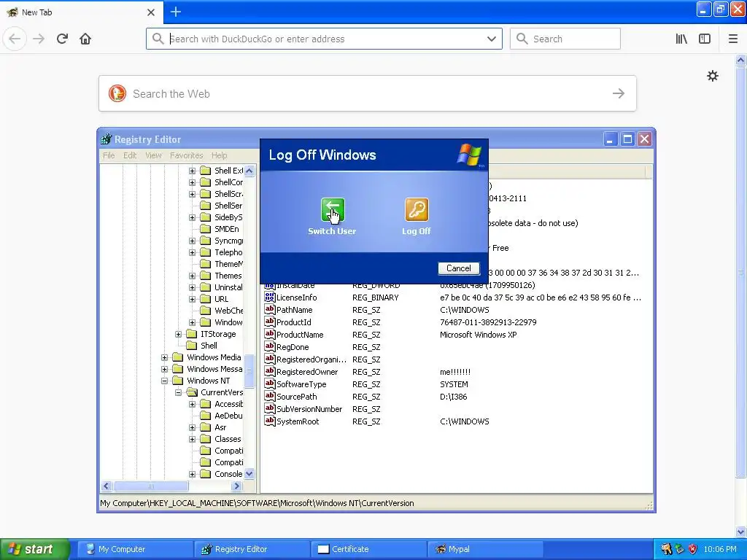
Task: Close the New Tab tab
Action: pyautogui.click(x=151, y=12)
